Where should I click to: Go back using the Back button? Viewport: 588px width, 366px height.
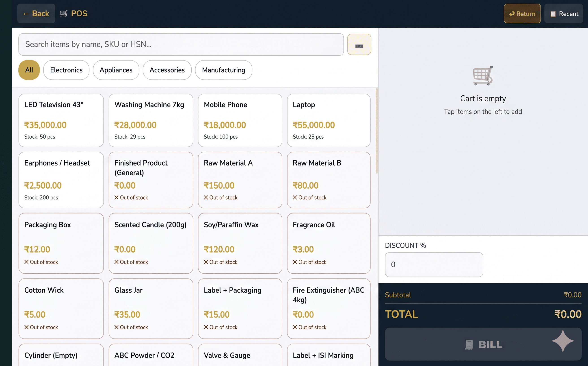click(36, 13)
